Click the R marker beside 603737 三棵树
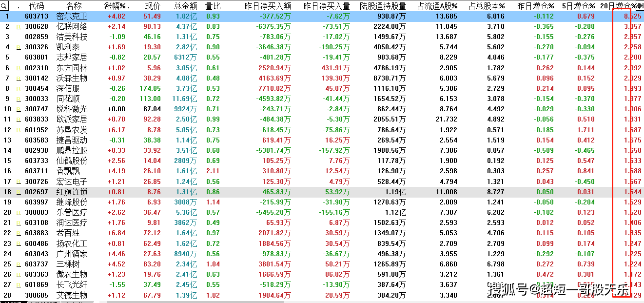Viewport: 644px width, 303px height. coord(18,264)
